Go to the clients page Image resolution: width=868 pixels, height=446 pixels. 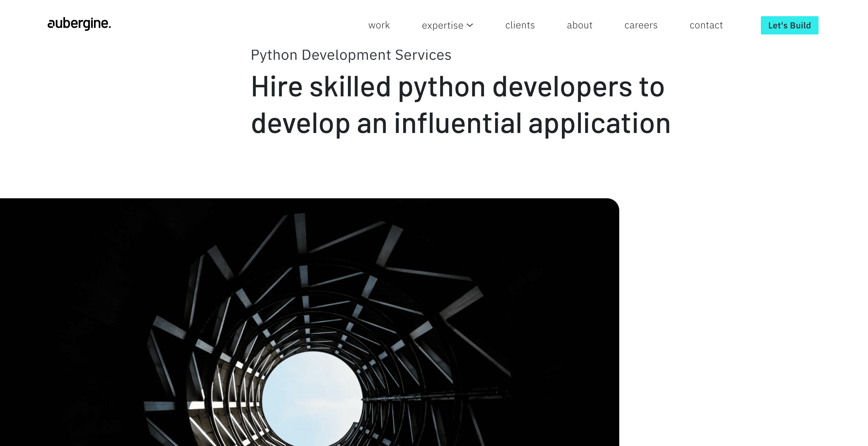[520, 25]
